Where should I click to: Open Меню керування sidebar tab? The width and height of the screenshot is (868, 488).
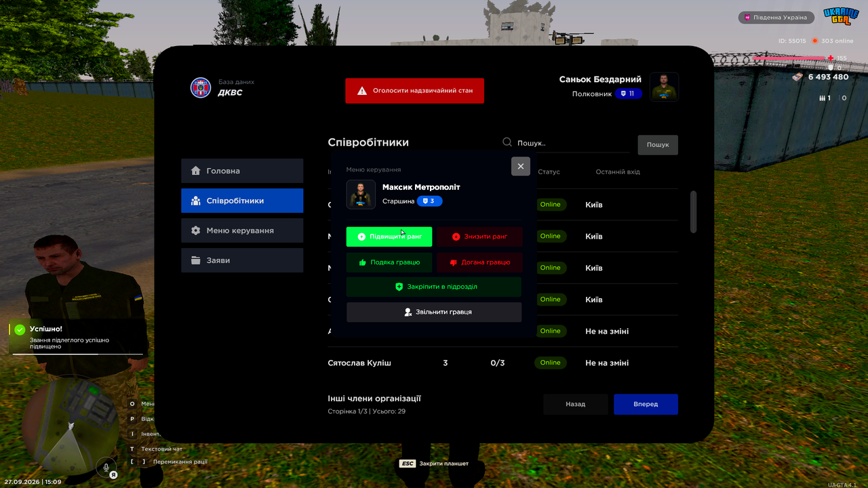(x=242, y=230)
